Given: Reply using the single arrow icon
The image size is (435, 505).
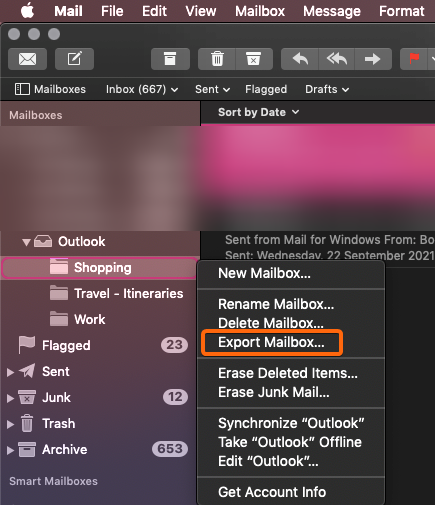Looking at the screenshot, I should (x=300, y=59).
